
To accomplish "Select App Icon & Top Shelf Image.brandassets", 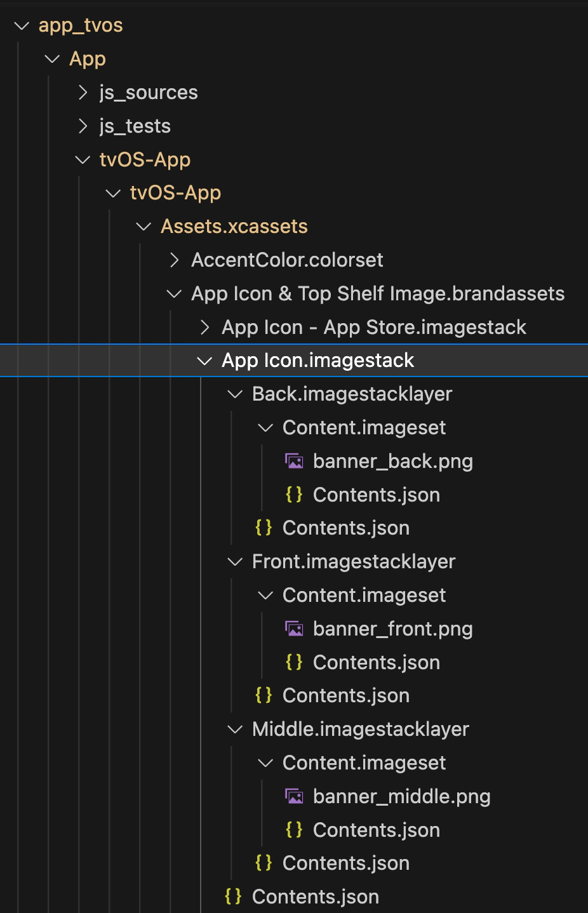I will point(377,294).
